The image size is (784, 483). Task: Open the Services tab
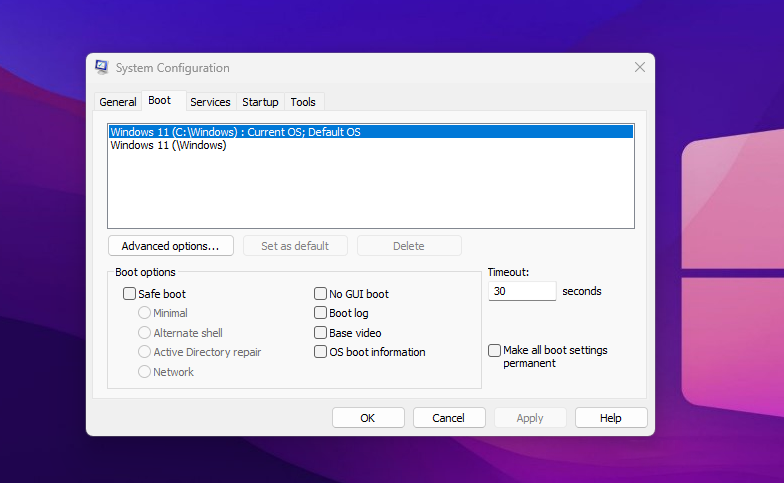[210, 102]
